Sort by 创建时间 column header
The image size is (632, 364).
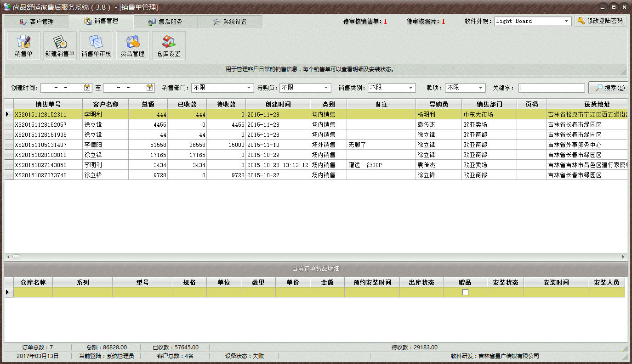[x=278, y=104]
